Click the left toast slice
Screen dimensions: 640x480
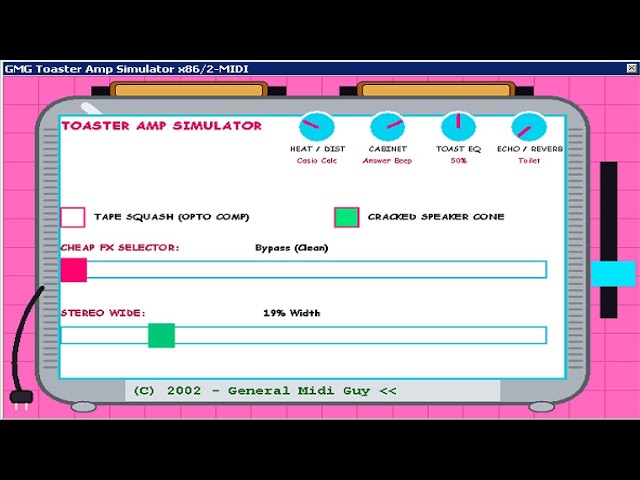(189, 90)
